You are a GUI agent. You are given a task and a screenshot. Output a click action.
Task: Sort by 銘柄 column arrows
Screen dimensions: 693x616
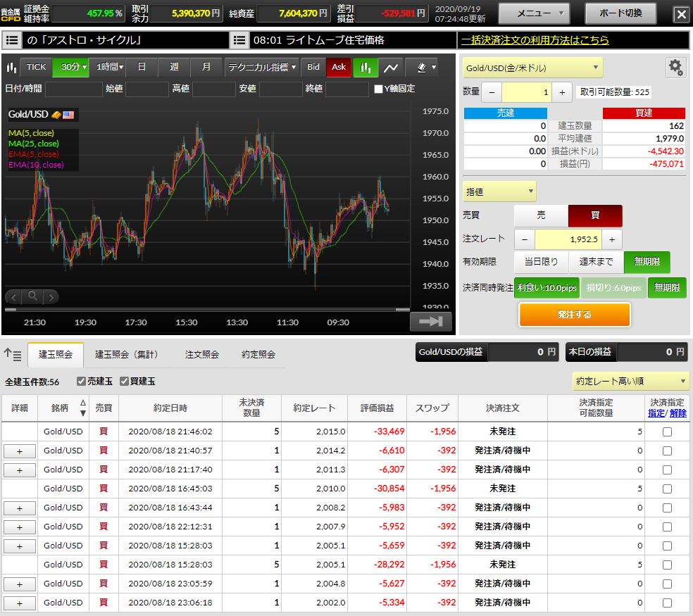pos(82,408)
